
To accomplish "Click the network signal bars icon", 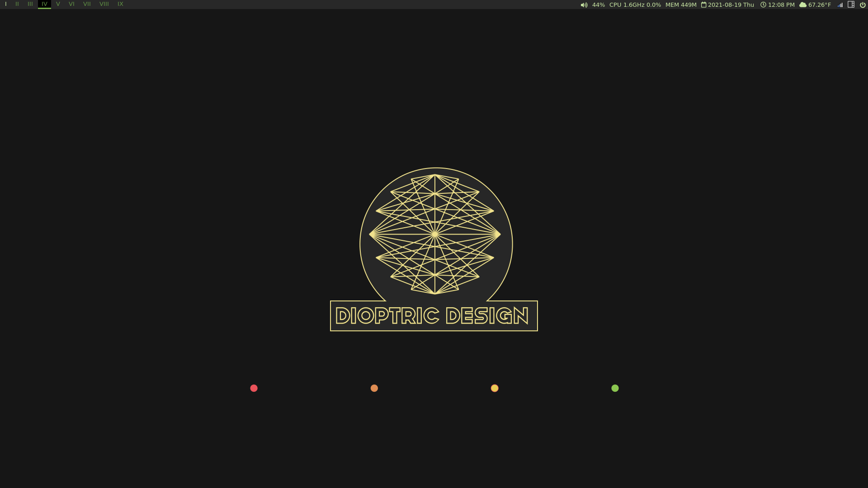I will [x=840, y=5].
